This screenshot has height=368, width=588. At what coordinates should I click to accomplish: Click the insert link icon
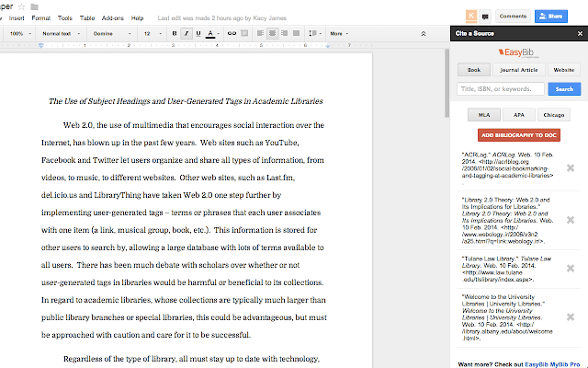point(232,33)
